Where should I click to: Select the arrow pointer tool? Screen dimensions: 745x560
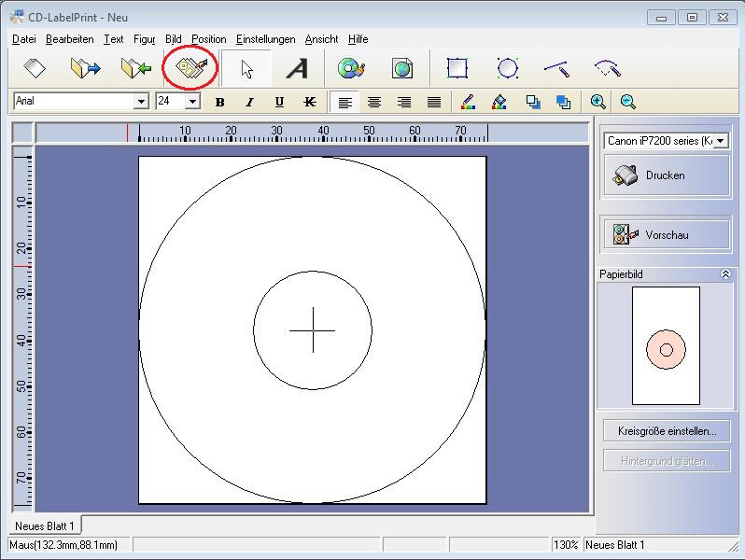pyautogui.click(x=247, y=69)
